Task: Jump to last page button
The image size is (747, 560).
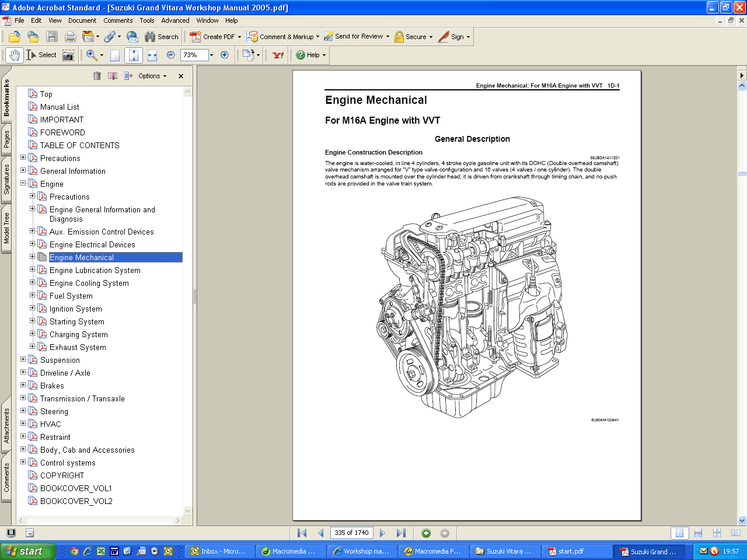Action: (401, 533)
